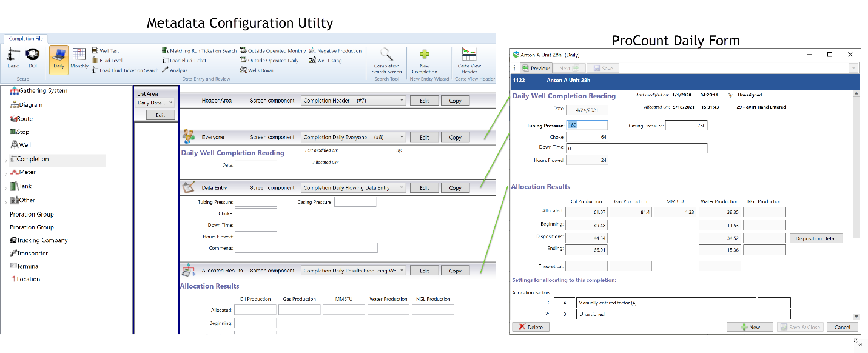Click the Disposition Detail button
Image resolution: width=868 pixels, height=353 pixels.
click(x=816, y=238)
